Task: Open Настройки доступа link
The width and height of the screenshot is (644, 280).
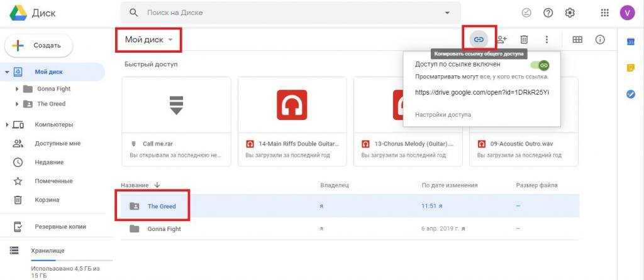Action: (443, 114)
